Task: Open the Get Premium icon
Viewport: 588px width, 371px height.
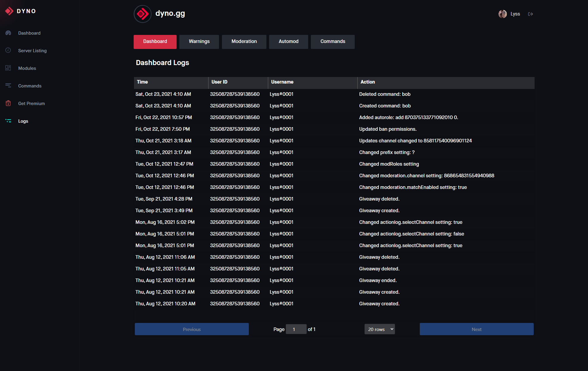Action: 8,104
